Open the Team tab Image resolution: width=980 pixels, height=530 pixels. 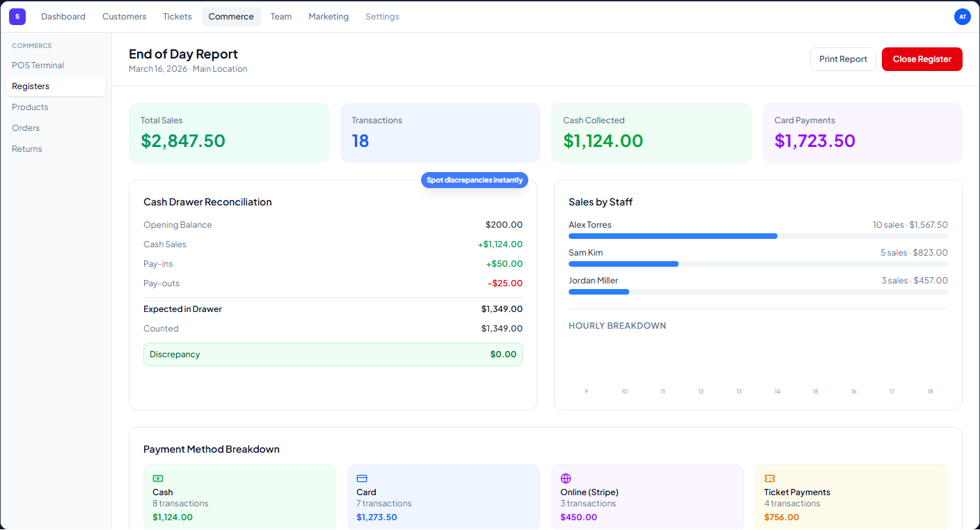tap(281, 17)
